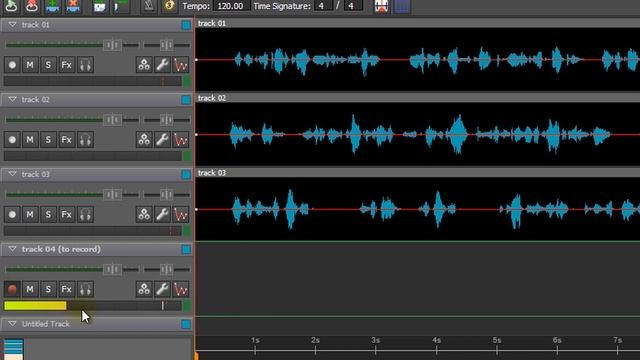Solo track 04 (to record) with the S button

click(x=49, y=289)
